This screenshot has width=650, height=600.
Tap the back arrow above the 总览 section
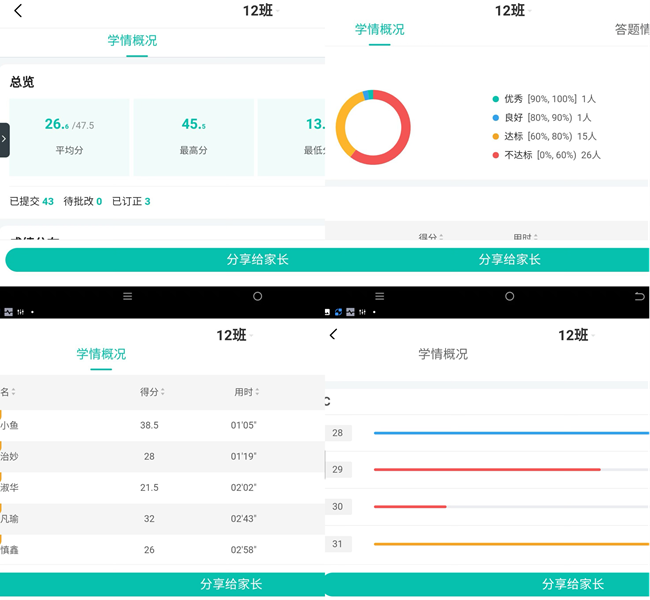(18, 11)
